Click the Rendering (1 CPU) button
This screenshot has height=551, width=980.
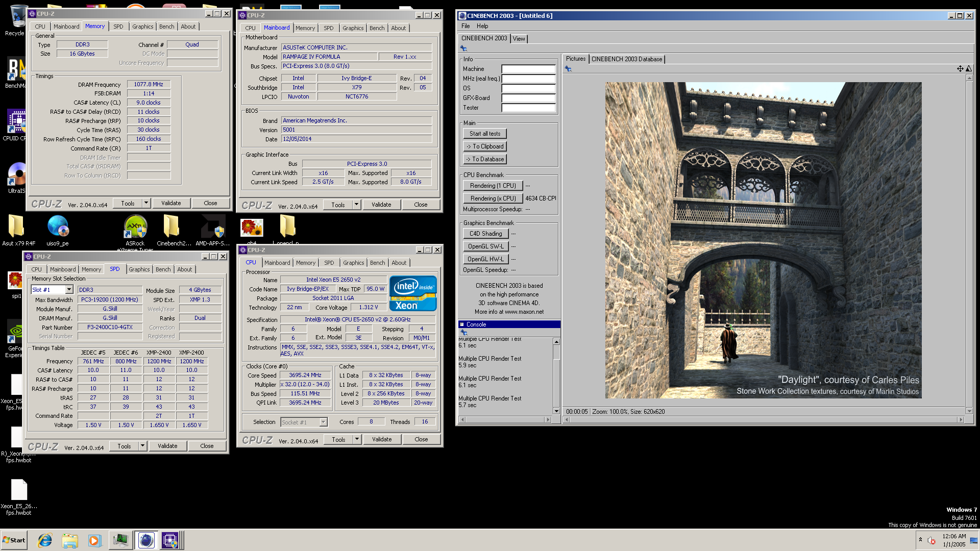(493, 186)
